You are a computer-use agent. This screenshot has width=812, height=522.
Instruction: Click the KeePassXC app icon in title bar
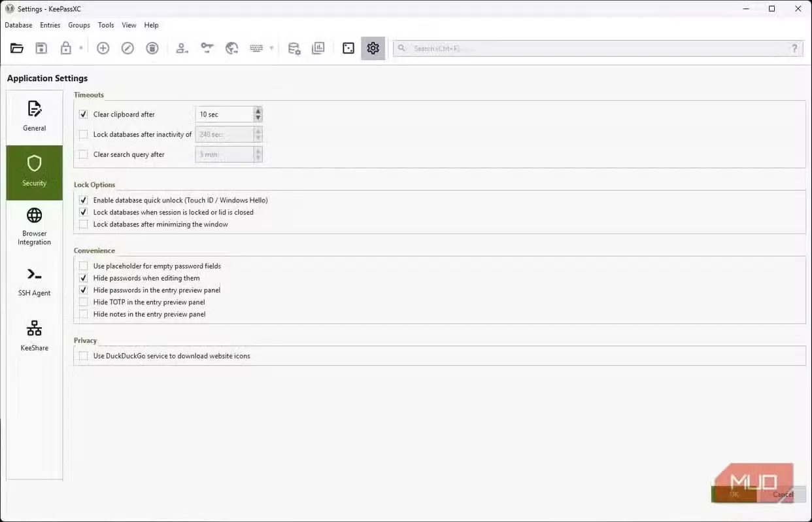click(10, 9)
